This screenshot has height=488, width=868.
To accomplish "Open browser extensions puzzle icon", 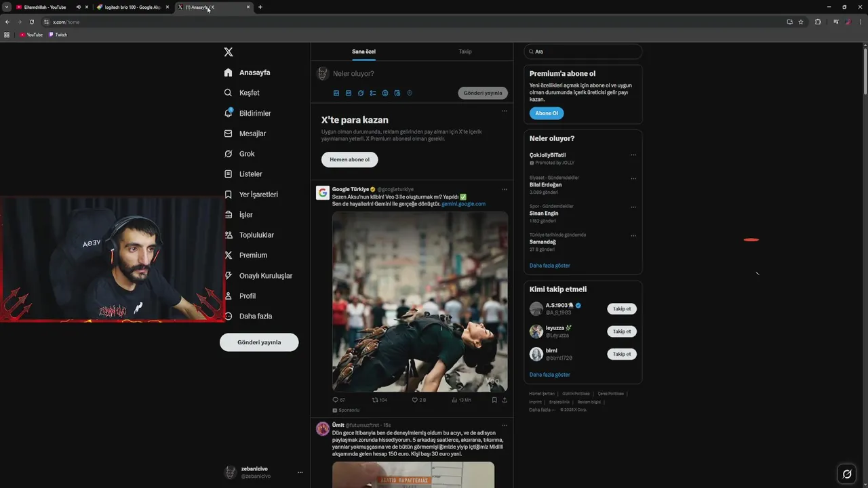I will (x=818, y=22).
